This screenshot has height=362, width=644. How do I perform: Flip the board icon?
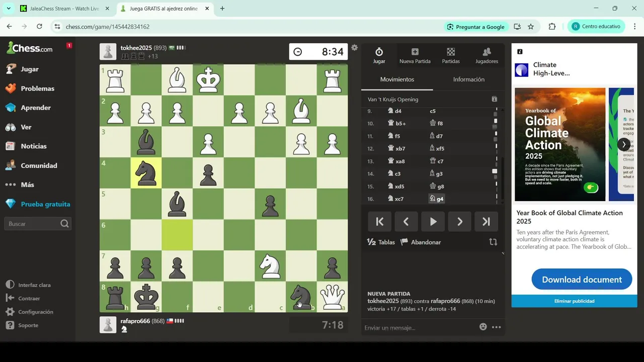coord(493,242)
